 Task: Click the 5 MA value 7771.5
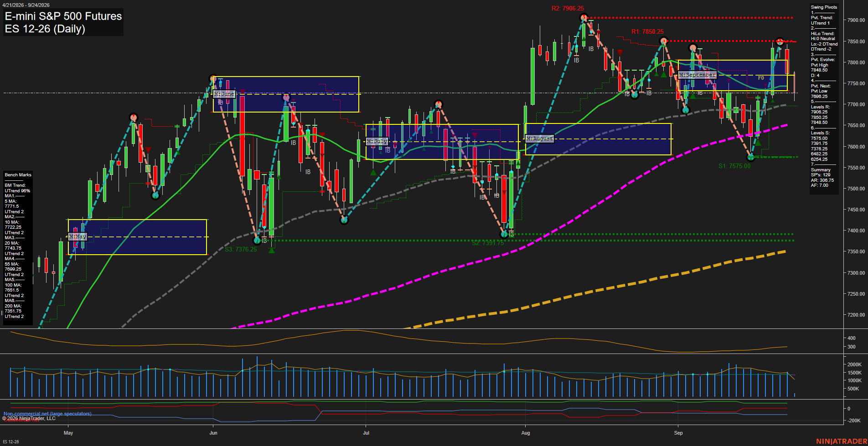(12, 206)
